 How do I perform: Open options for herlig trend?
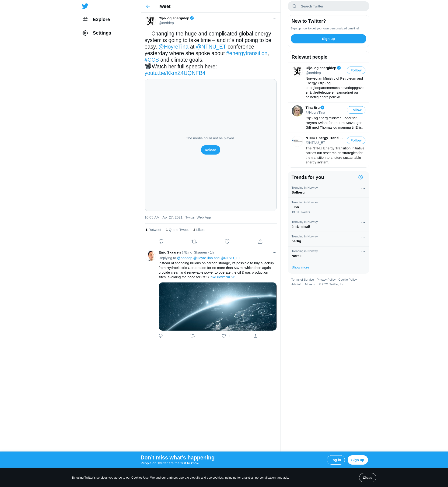363,237
